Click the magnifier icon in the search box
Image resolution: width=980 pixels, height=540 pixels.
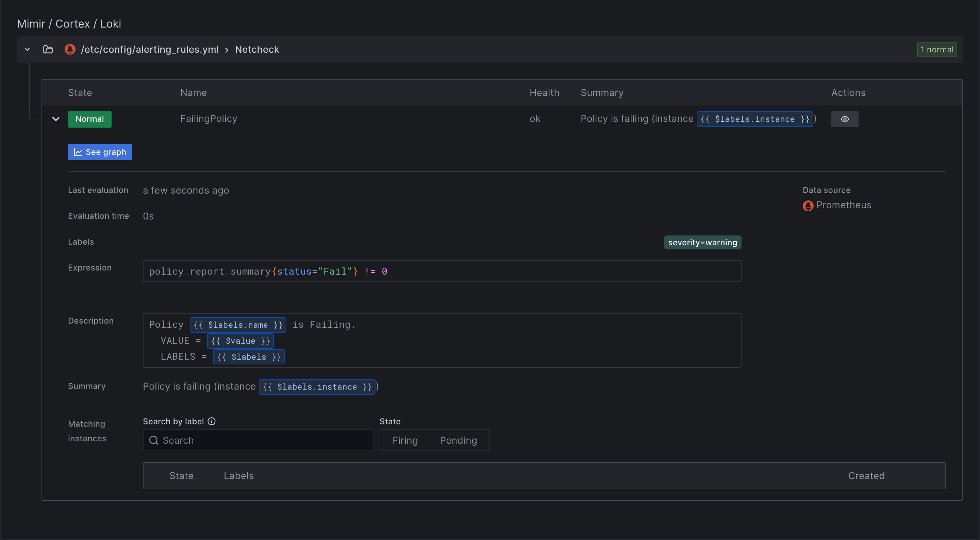154,440
